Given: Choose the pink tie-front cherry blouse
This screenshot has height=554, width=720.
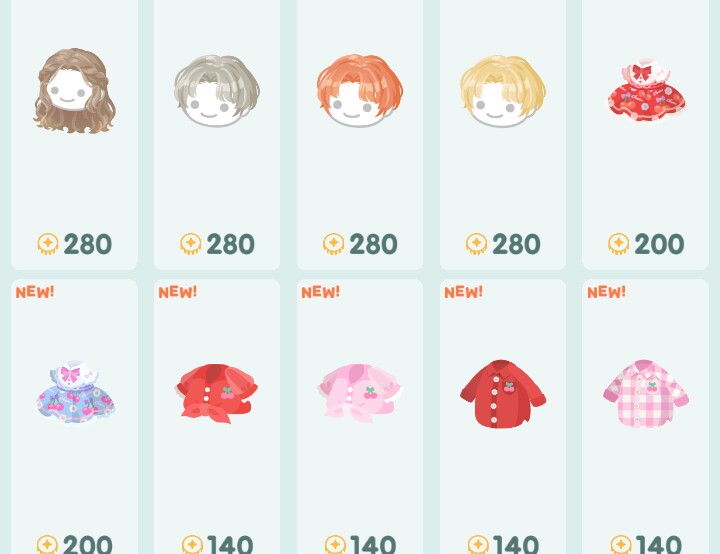Looking at the screenshot, I should [360, 393].
